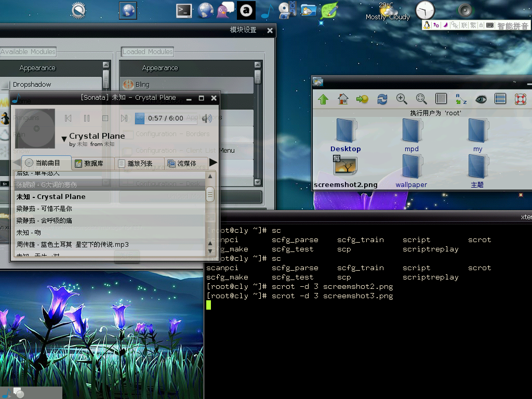Click Loaded Modules list scroll down arrow
The height and width of the screenshot is (399, 532).
pyautogui.click(x=258, y=182)
